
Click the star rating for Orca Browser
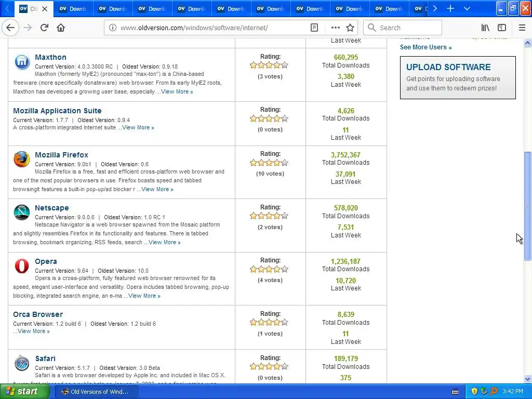269,322
